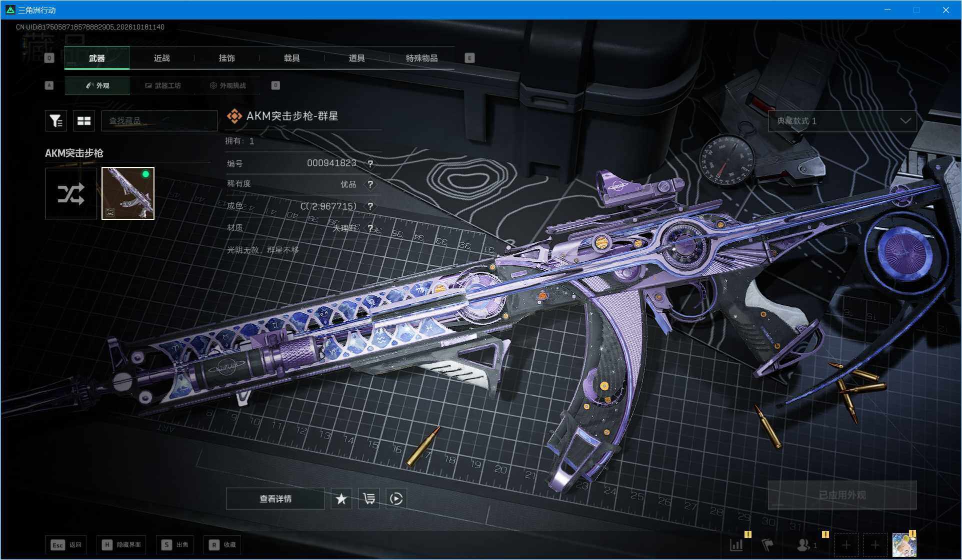Select the 外观 appearance sub-tab
Image resolution: width=962 pixels, height=560 pixels.
[97, 85]
